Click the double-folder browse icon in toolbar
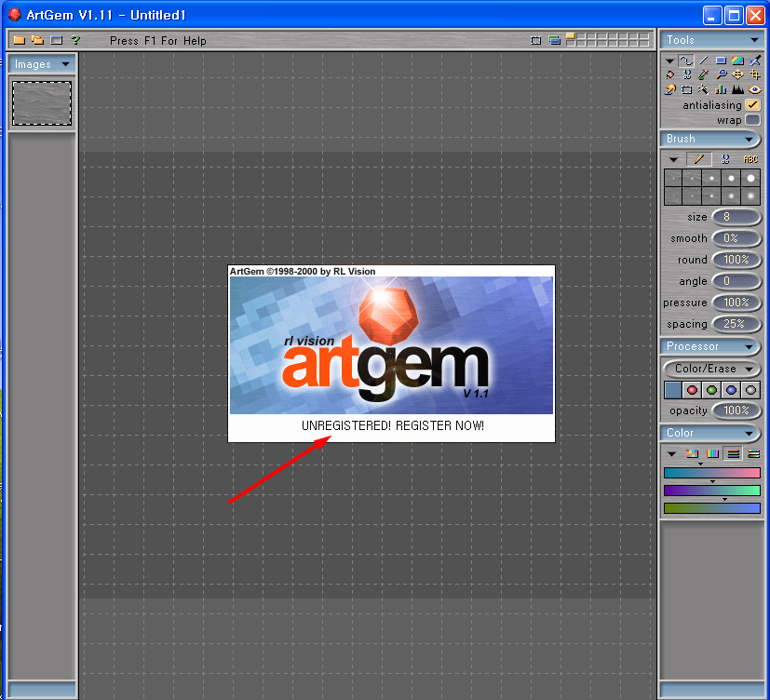This screenshot has height=700, width=770. [x=38, y=40]
